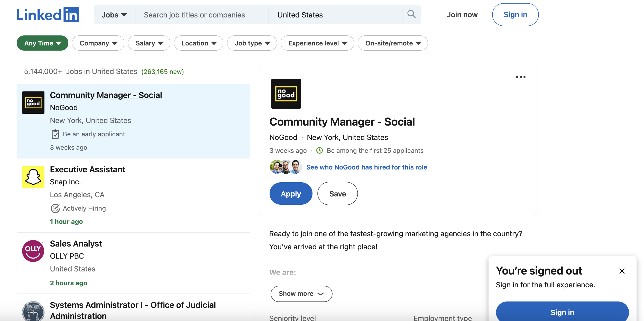644x321 pixels.
Task: Expand the On-site/remote filter
Action: pos(393,43)
